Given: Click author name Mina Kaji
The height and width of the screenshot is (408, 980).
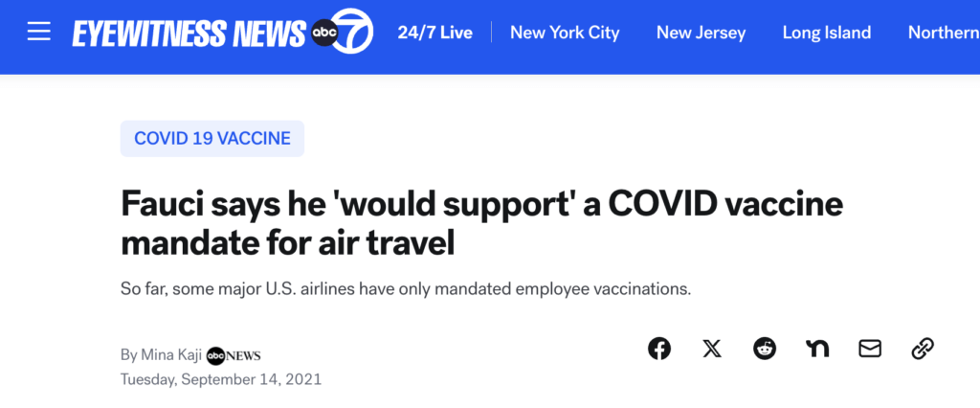Looking at the screenshot, I should 170,355.
